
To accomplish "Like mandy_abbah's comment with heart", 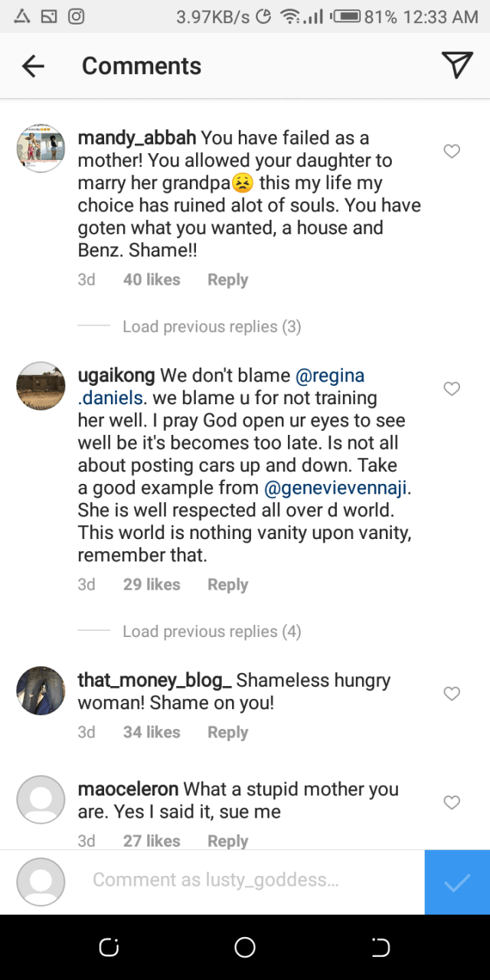I will [x=452, y=152].
